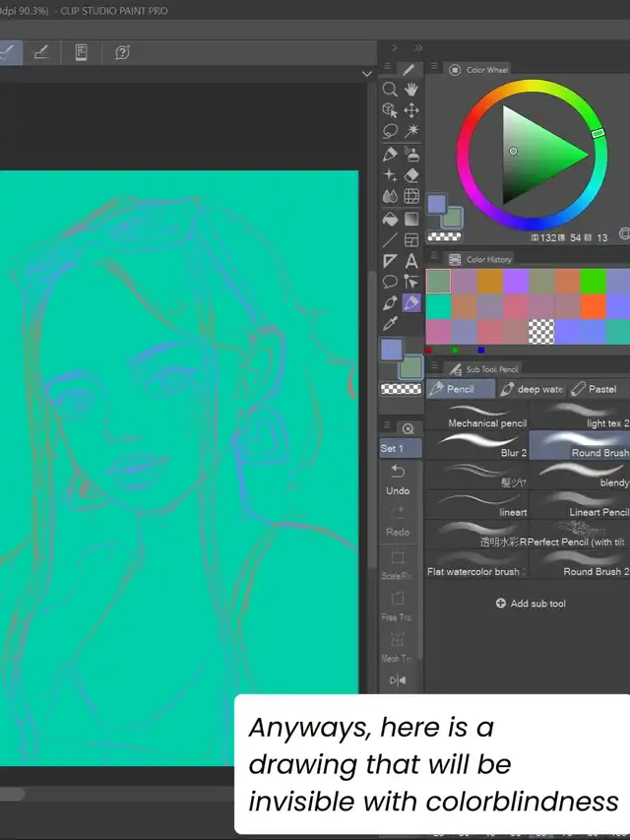Open the Color Wheel panel menu
Screen dimensions: 630x840
[x=432, y=70]
